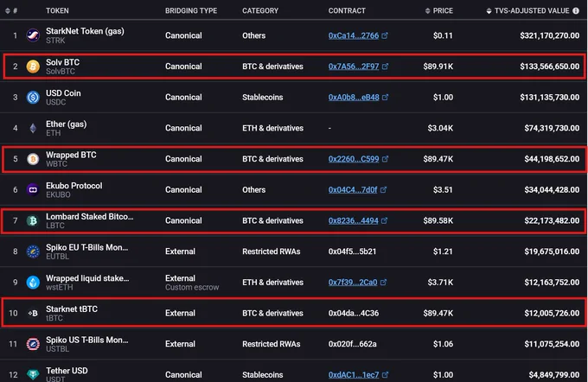Click Stablecoins category in USD Coin row

point(263,97)
